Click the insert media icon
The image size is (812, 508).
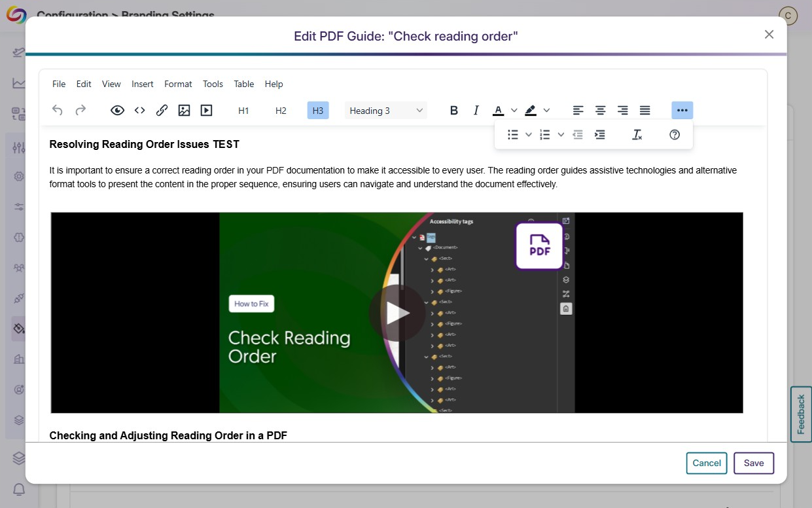click(x=206, y=111)
